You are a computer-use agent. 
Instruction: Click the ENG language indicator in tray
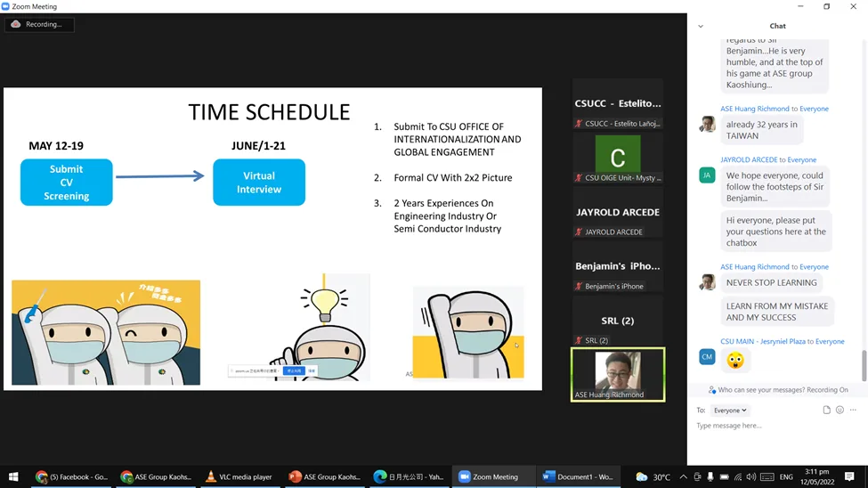pyautogui.click(x=786, y=477)
